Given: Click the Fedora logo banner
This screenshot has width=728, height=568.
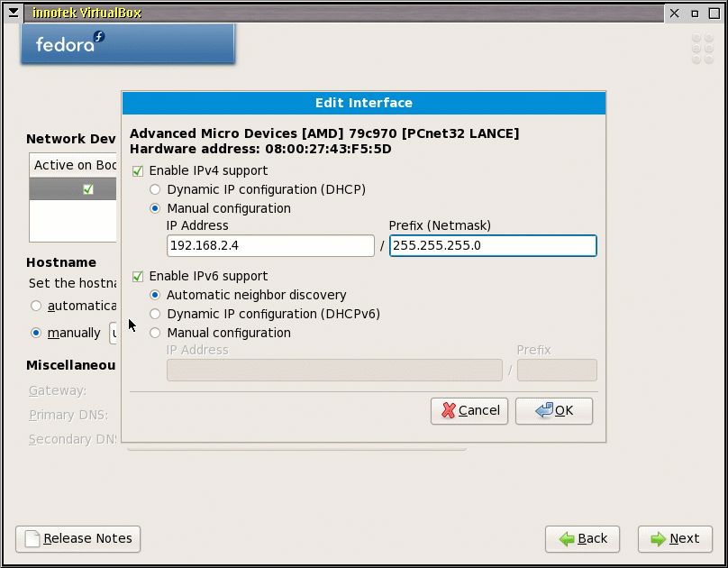Looking at the screenshot, I should point(128,43).
